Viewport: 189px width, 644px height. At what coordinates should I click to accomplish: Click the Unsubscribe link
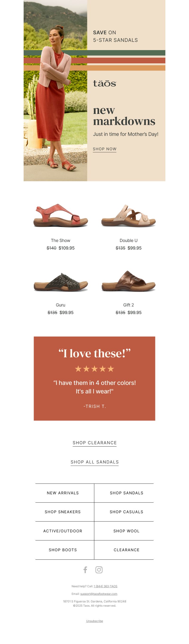[94, 621]
